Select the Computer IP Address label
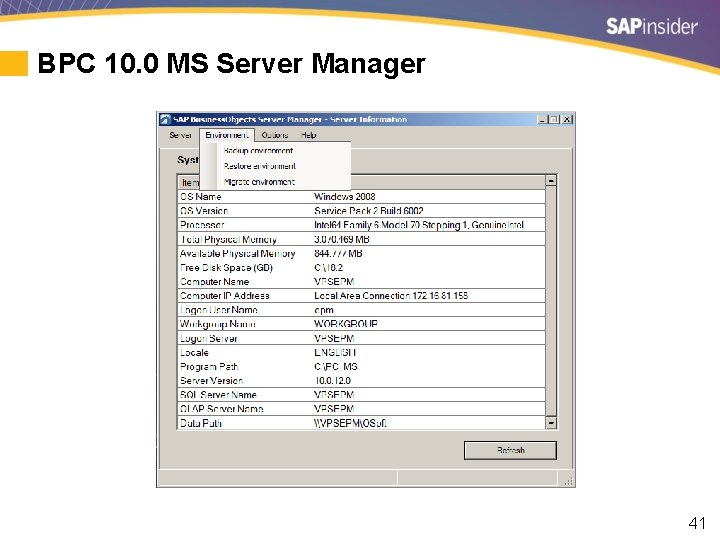The width and height of the screenshot is (720, 540). [225, 296]
